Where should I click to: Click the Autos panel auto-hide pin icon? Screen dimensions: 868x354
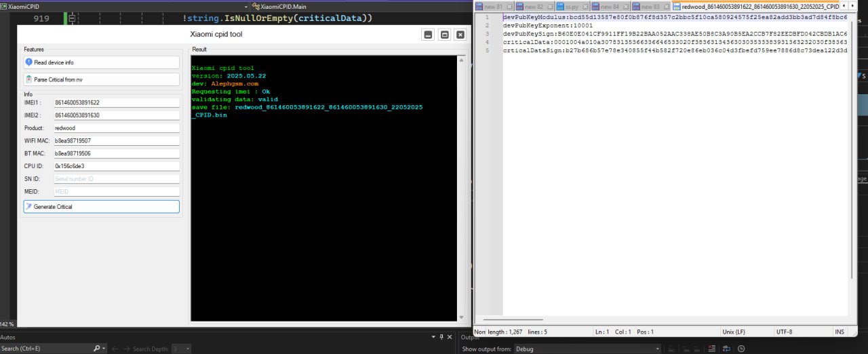click(x=441, y=336)
